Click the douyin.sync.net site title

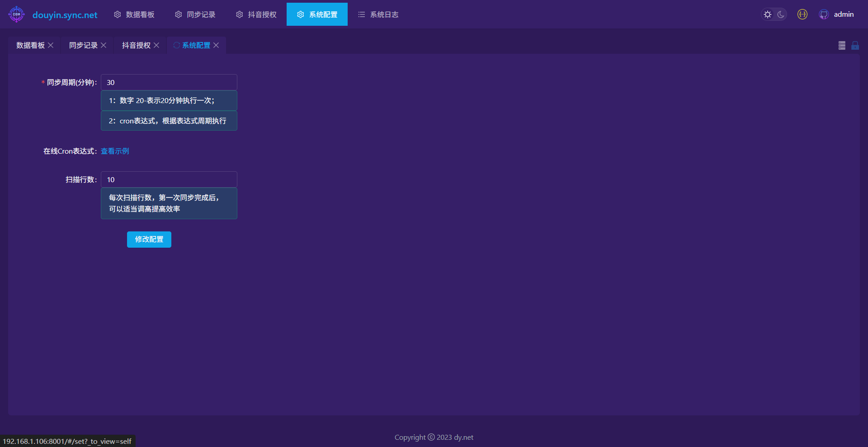(65, 15)
